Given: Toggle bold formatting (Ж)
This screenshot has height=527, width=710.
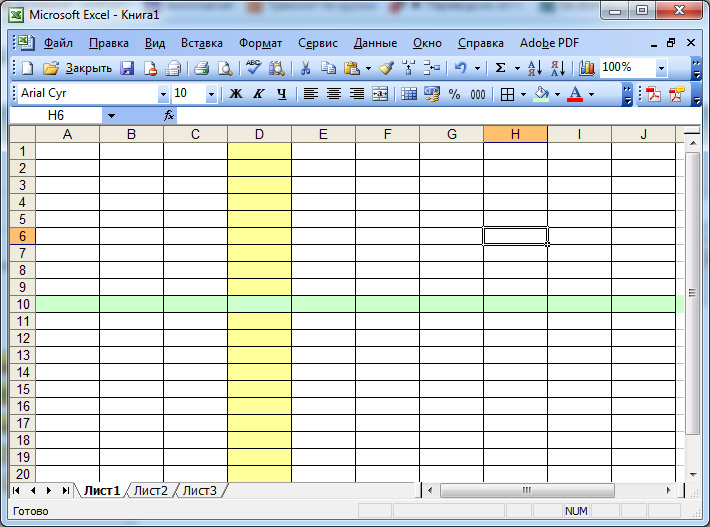Looking at the screenshot, I should click(x=236, y=94).
